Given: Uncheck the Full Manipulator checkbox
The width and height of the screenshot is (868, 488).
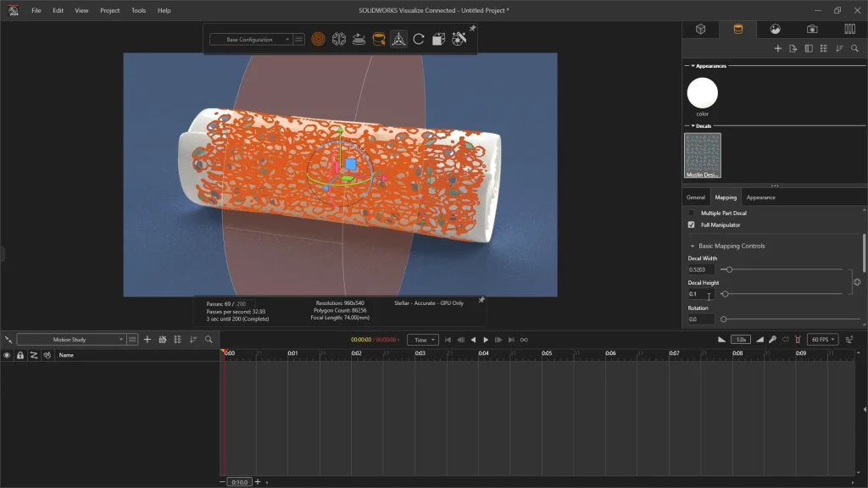Looking at the screenshot, I should 692,225.
